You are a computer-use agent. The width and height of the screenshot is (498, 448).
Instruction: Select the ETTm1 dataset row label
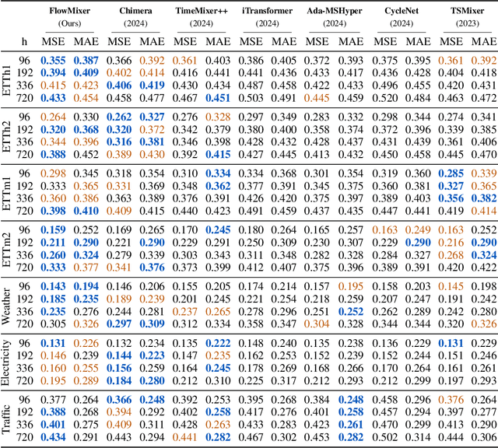[x=6, y=193]
